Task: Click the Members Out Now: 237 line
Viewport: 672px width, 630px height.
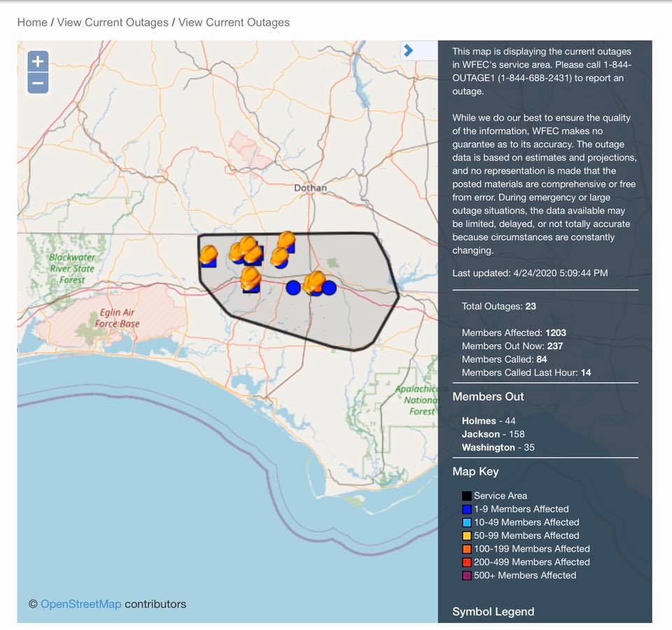Action: [x=512, y=346]
